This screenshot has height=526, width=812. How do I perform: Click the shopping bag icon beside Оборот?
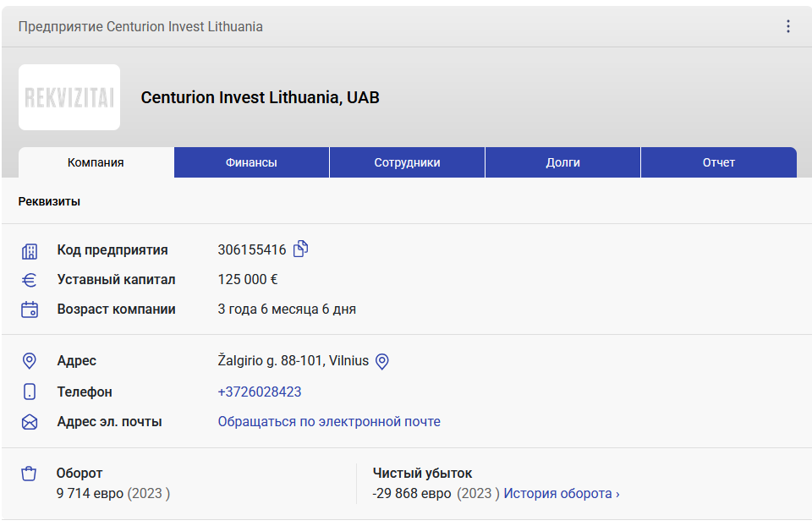[x=30, y=474]
